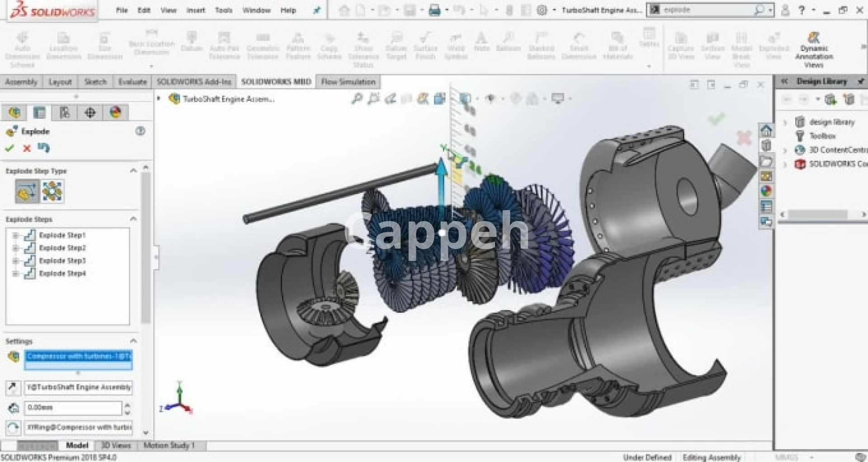The width and height of the screenshot is (868, 462).
Task: Expand Explode Step1 tree node
Action: [x=15, y=236]
